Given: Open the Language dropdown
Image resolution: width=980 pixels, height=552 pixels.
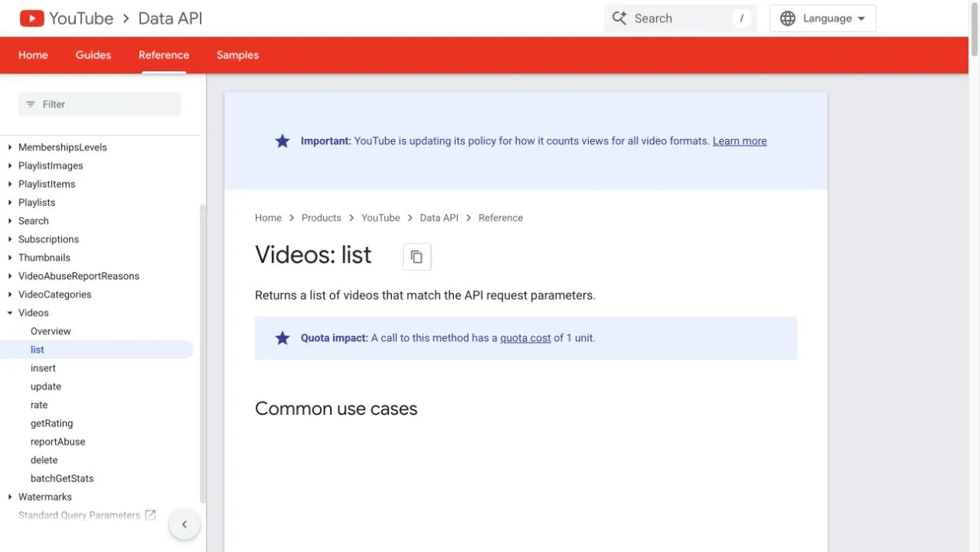Looking at the screenshot, I should (x=823, y=19).
